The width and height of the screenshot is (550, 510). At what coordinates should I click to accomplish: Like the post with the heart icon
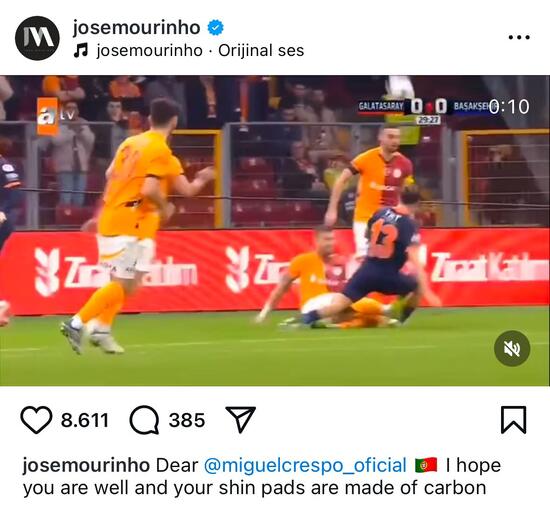pyautogui.click(x=36, y=420)
